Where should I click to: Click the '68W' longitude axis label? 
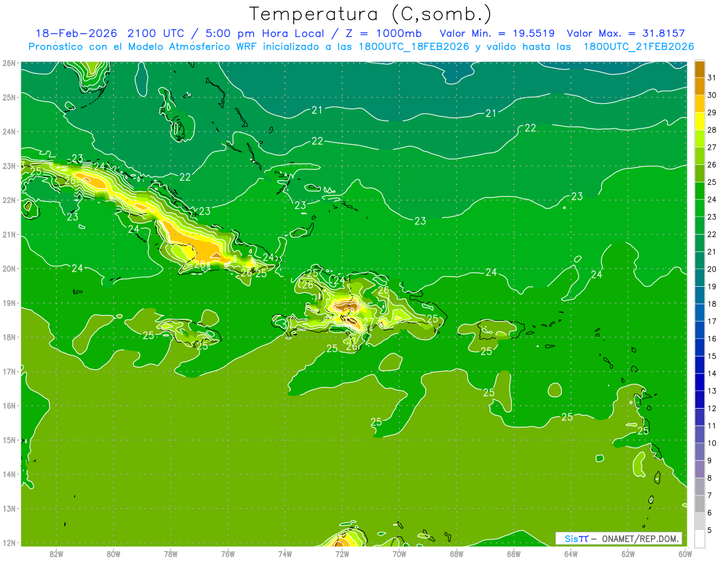[x=456, y=554]
